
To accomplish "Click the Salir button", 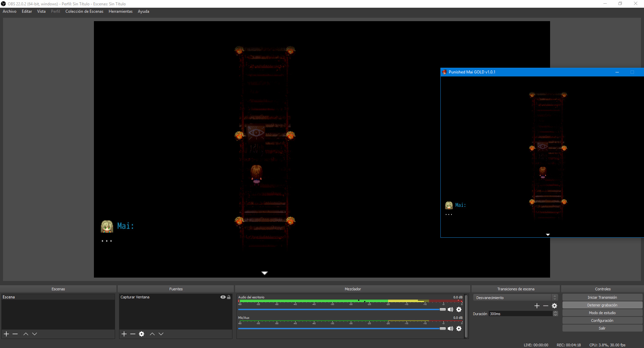I will 602,328.
